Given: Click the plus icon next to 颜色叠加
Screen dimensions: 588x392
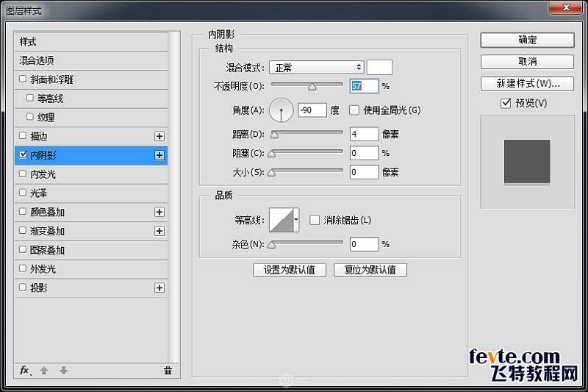Looking at the screenshot, I should (159, 213).
